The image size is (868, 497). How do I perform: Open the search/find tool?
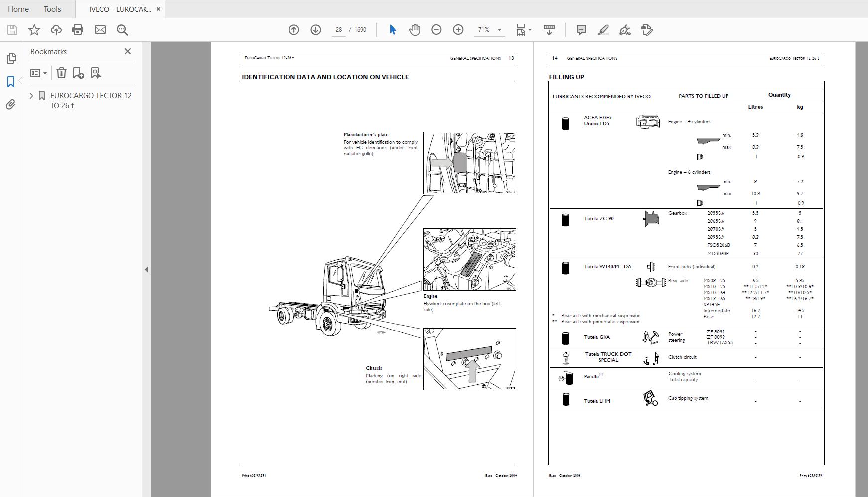pos(122,30)
